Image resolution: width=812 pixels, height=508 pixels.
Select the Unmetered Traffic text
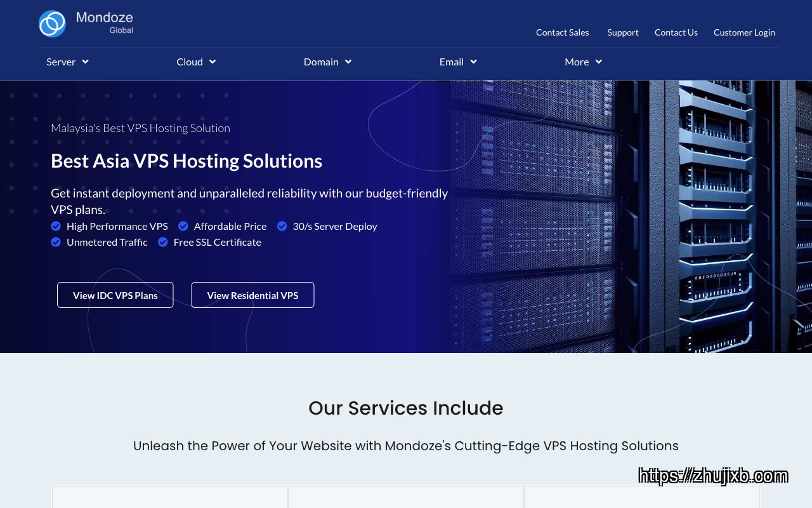107,242
